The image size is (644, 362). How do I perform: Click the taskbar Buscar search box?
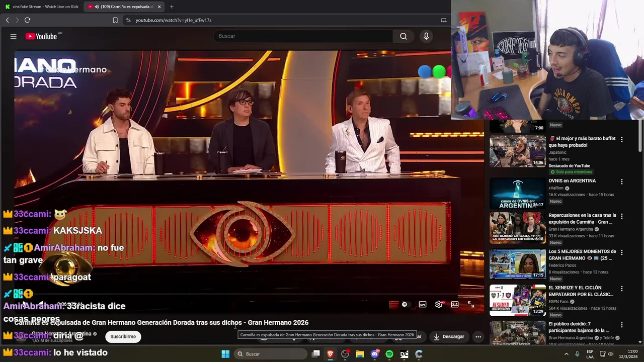point(271,354)
